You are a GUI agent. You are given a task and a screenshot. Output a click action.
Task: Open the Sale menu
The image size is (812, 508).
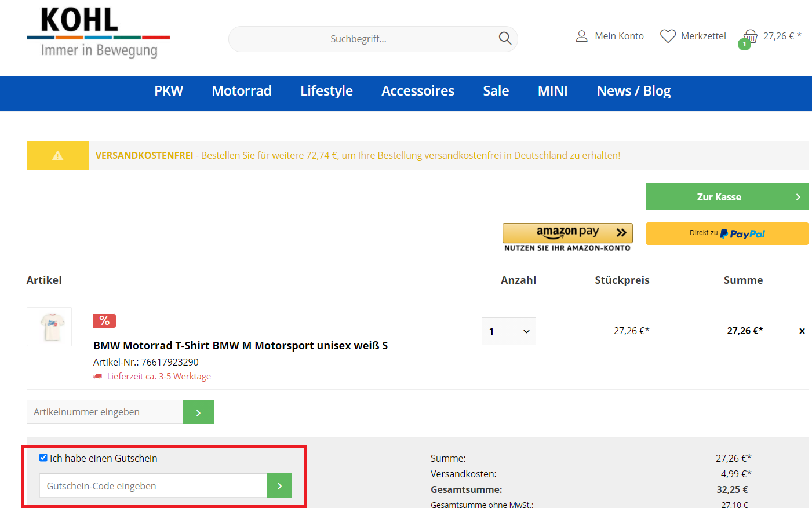pos(496,91)
